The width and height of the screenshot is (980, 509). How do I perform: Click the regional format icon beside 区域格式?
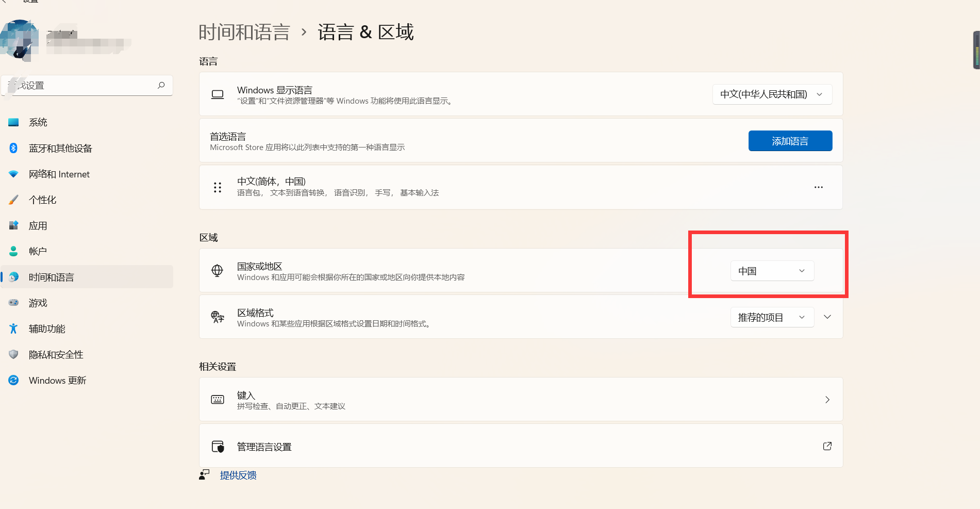[218, 317]
